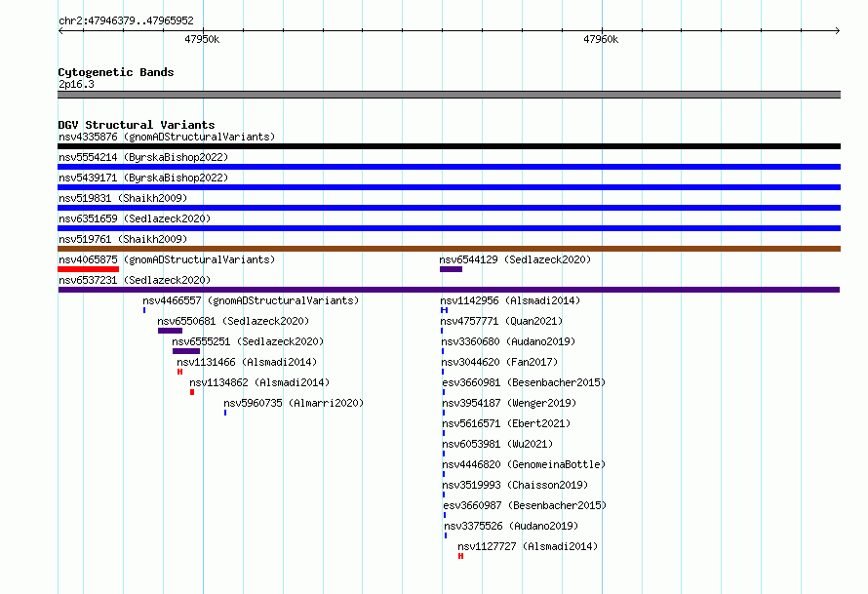Select nsv3954187 Wenger2019 label
This screenshot has width=868, height=594.
(509, 403)
